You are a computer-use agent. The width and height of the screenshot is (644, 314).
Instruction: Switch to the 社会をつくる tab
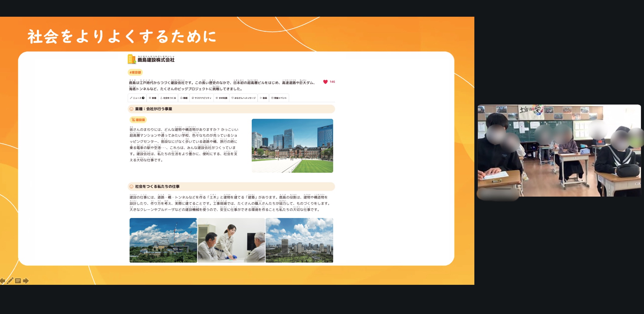click(168, 98)
